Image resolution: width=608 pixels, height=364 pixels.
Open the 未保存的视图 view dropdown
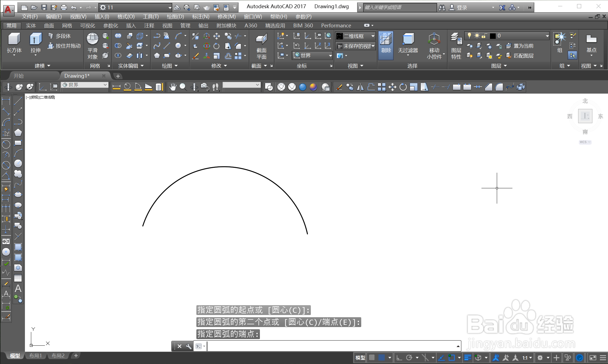(x=355, y=46)
